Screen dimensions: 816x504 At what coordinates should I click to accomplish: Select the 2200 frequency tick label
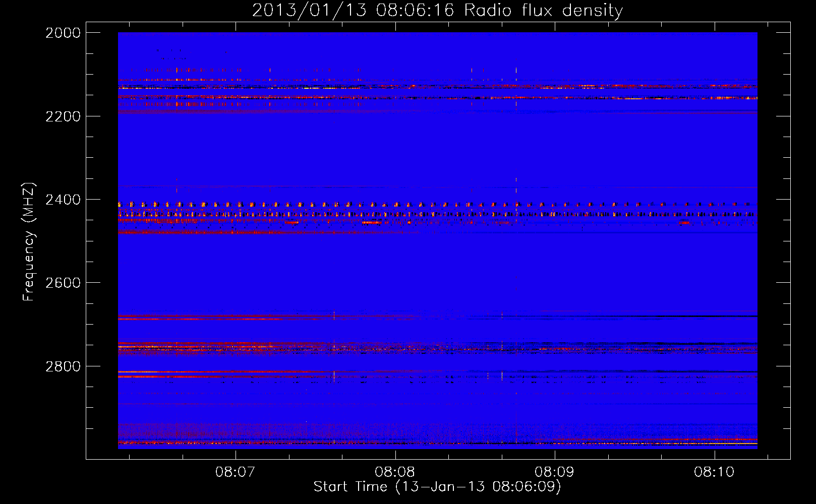[x=63, y=116]
